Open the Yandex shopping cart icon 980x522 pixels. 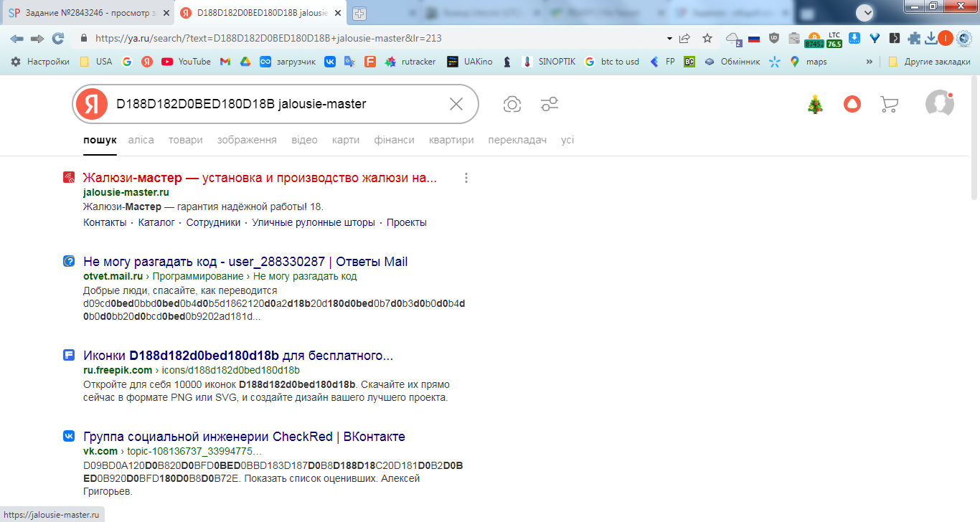[x=890, y=104]
